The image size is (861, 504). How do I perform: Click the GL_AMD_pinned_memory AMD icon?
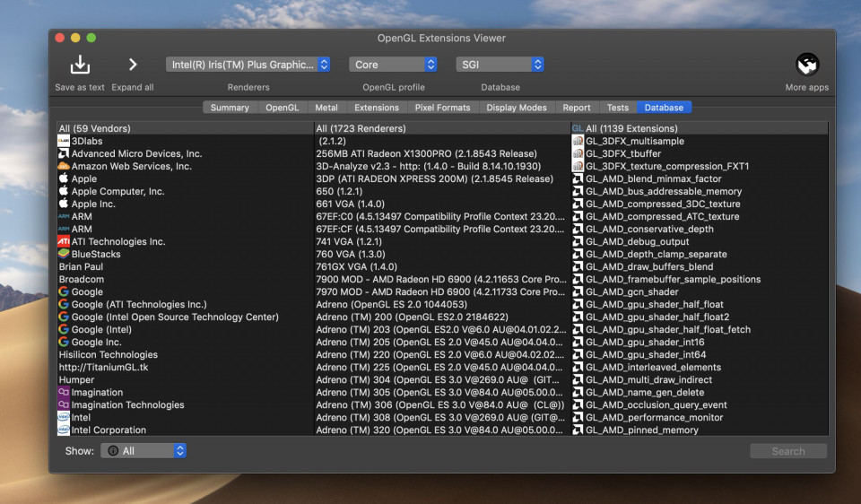click(x=578, y=430)
